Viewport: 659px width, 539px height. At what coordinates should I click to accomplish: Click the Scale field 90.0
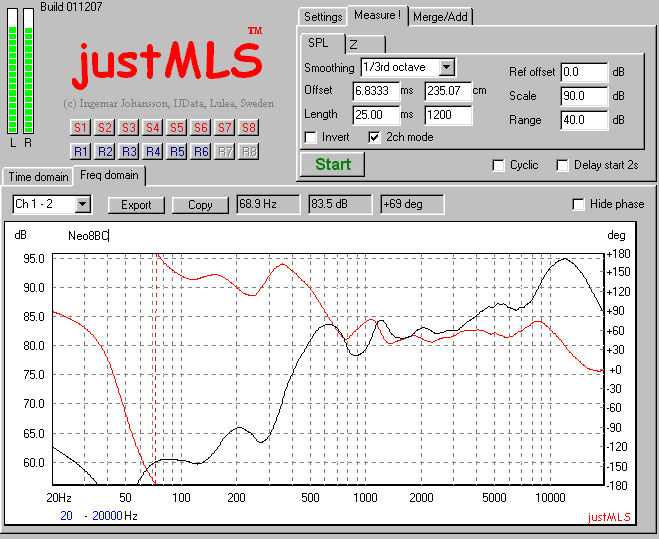[x=584, y=96]
